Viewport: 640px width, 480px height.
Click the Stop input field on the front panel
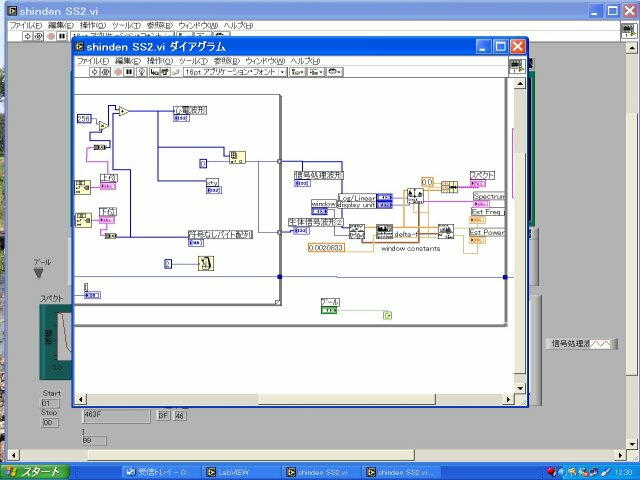[x=50, y=423]
